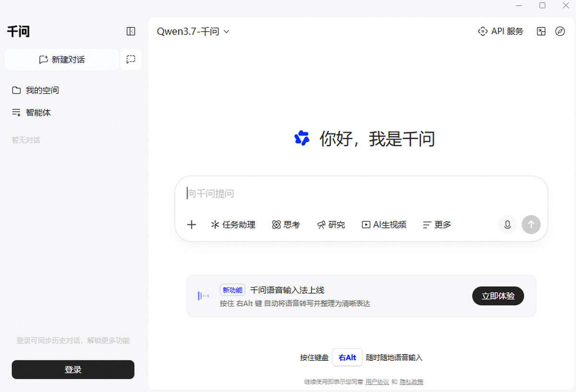Focus the 向千问提问 input field

tap(361, 194)
